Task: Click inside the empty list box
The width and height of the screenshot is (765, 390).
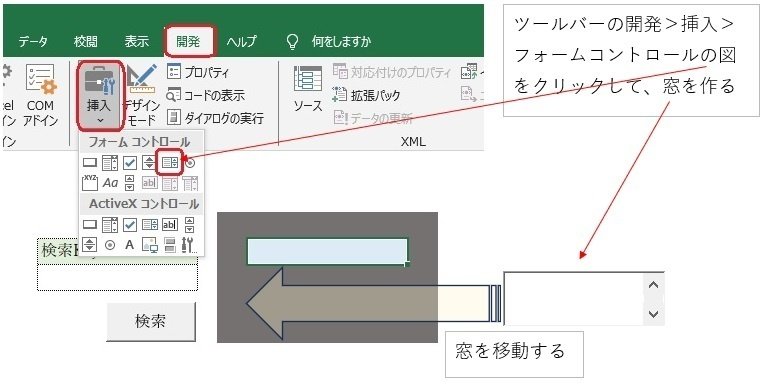Action: click(574, 299)
